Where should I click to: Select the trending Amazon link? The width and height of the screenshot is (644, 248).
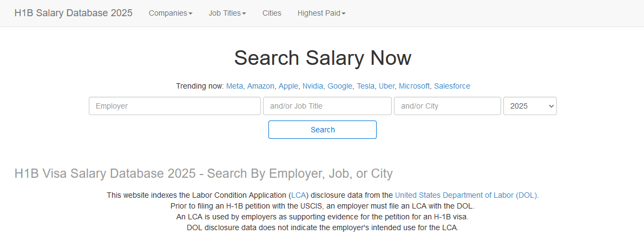(x=260, y=86)
